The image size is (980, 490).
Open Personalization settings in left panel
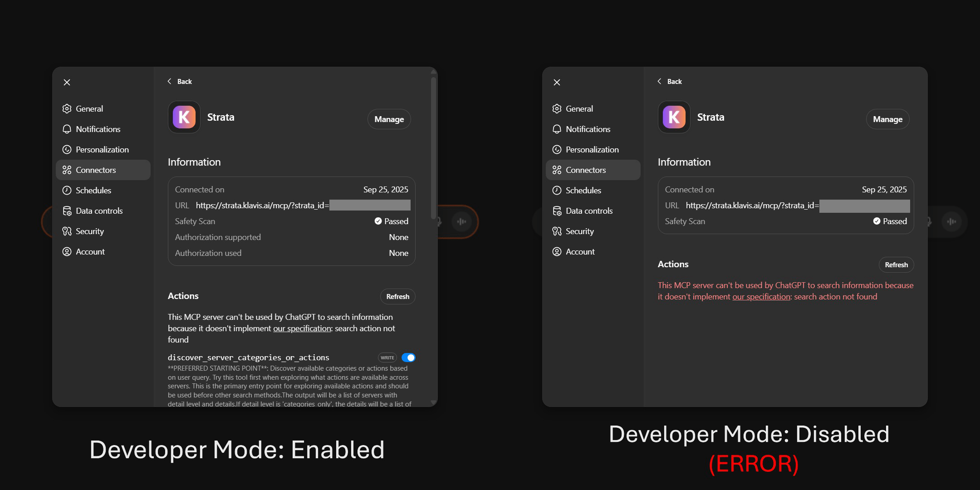(102, 150)
